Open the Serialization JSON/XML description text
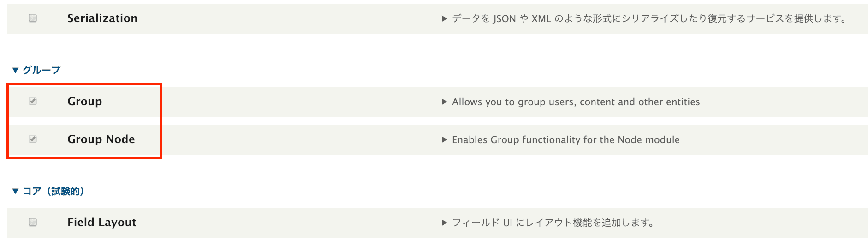Image resolution: width=868 pixels, height=241 pixels. 649,18
